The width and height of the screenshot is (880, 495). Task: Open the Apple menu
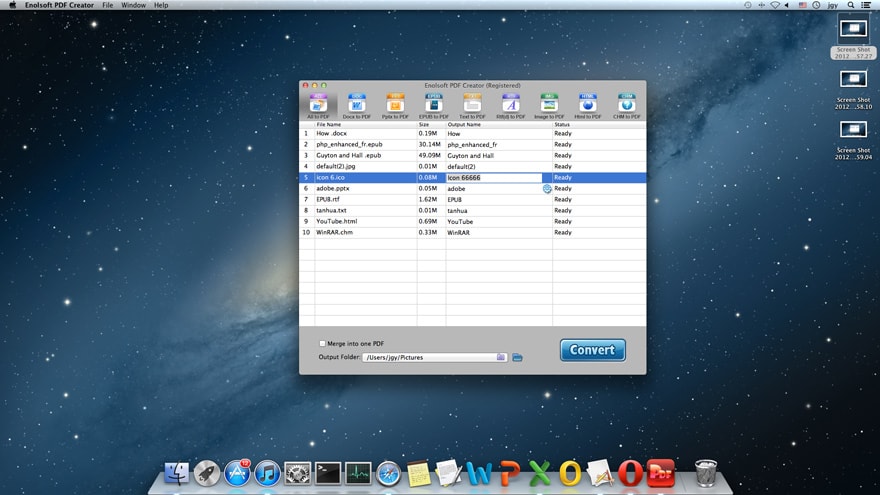click(12, 5)
